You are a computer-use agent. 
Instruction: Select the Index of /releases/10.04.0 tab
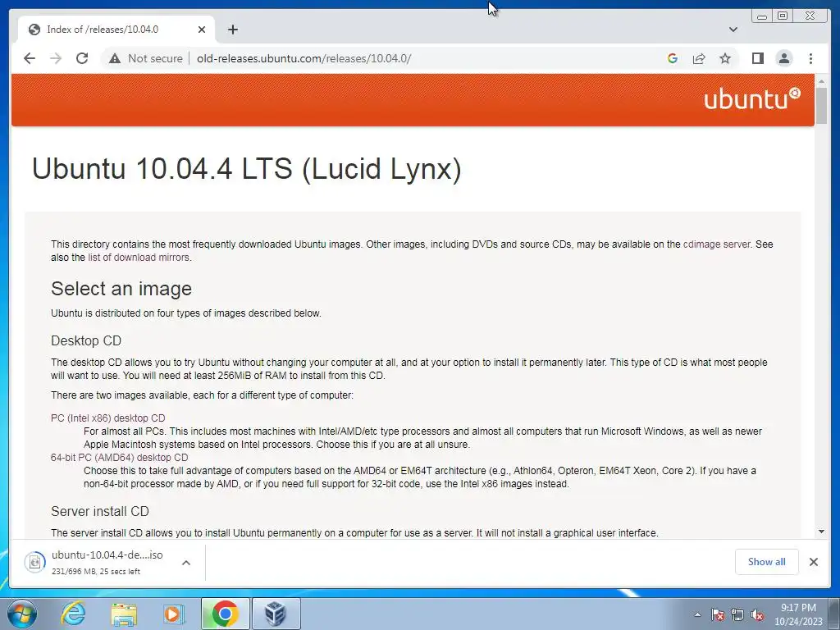coord(116,30)
